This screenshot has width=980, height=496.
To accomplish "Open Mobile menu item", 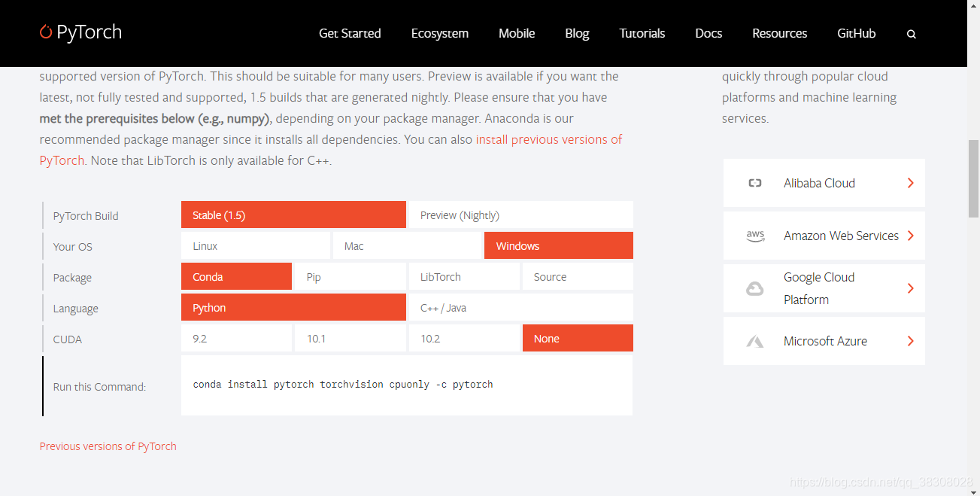I will (x=517, y=33).
